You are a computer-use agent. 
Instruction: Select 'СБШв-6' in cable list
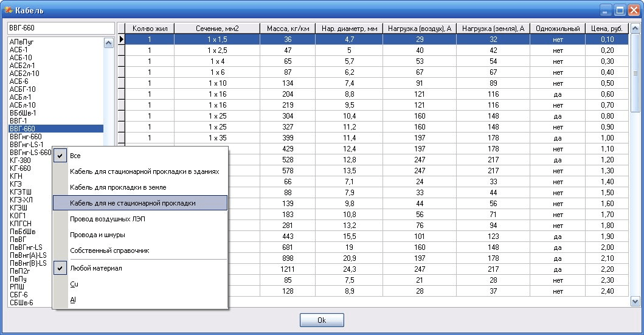[21, 303]
